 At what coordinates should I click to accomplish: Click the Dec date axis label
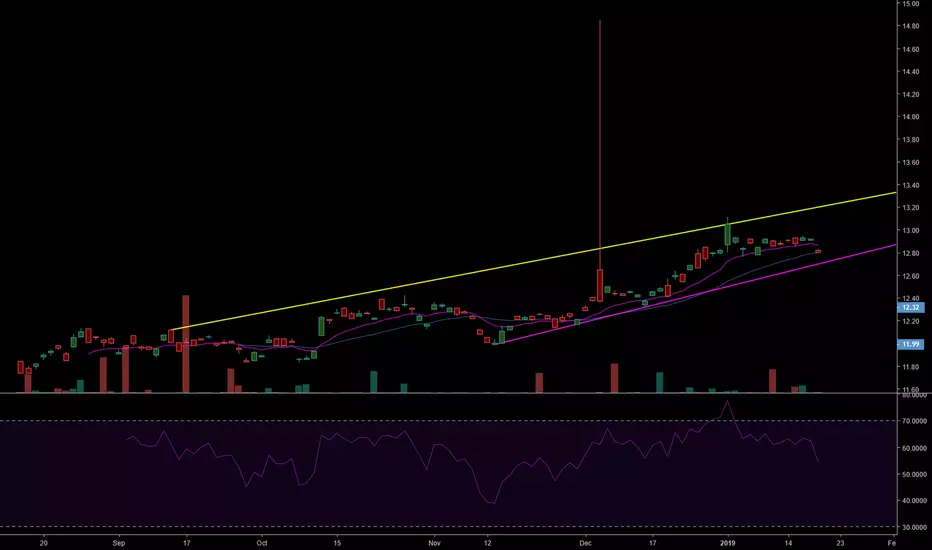585,543
